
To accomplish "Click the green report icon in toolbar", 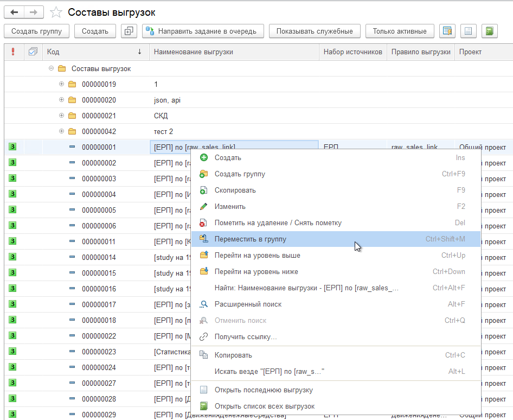I will point(490,31).
